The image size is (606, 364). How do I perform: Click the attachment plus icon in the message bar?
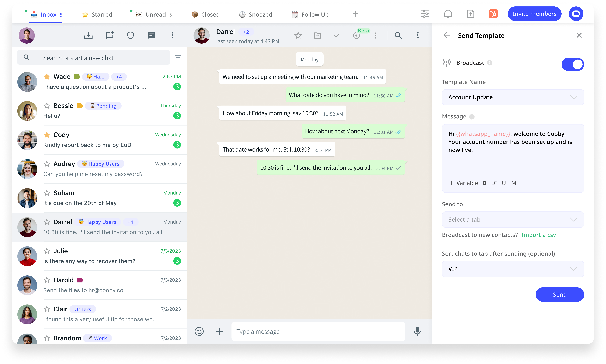pyautogui.click(x=219, y=331)
